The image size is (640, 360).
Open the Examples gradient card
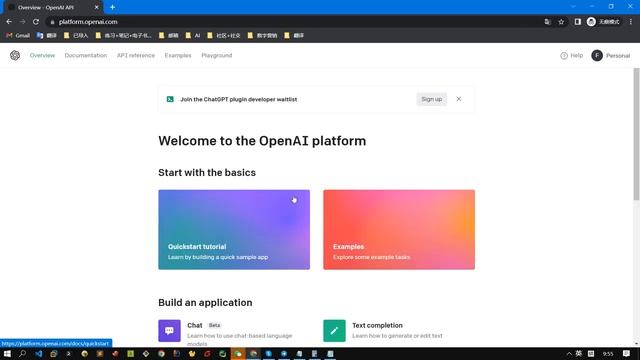click(399, 229)
